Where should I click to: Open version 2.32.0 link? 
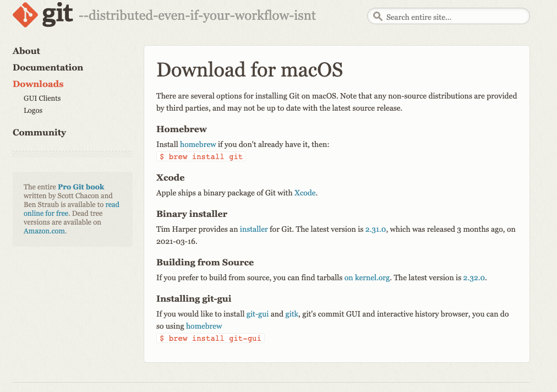tap(474, 277)
